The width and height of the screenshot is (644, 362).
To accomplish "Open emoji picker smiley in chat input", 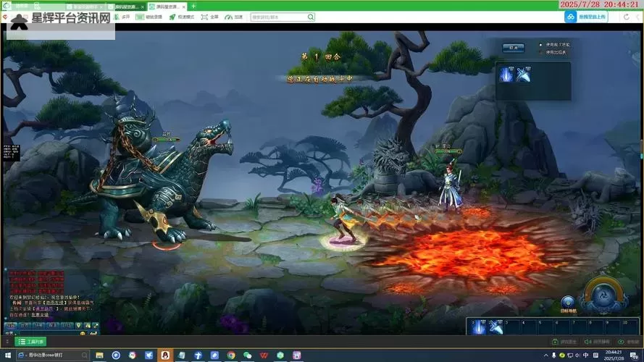I will click(x=83, y=333).
